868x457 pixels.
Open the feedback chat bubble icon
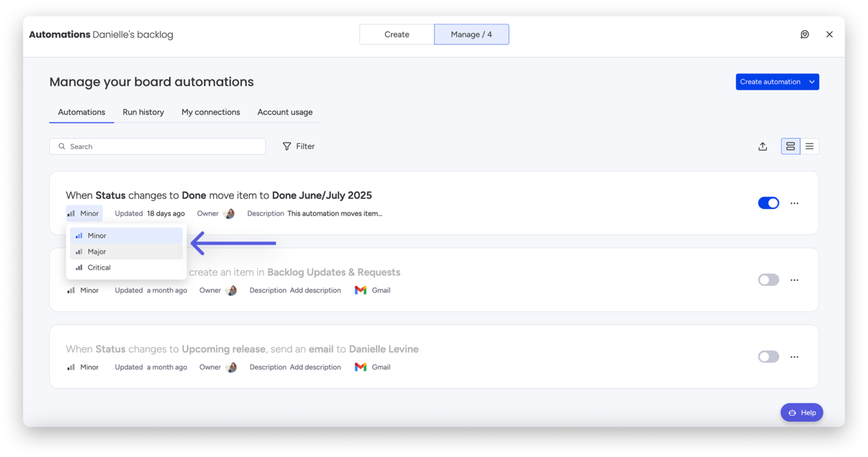coord(805,35)
